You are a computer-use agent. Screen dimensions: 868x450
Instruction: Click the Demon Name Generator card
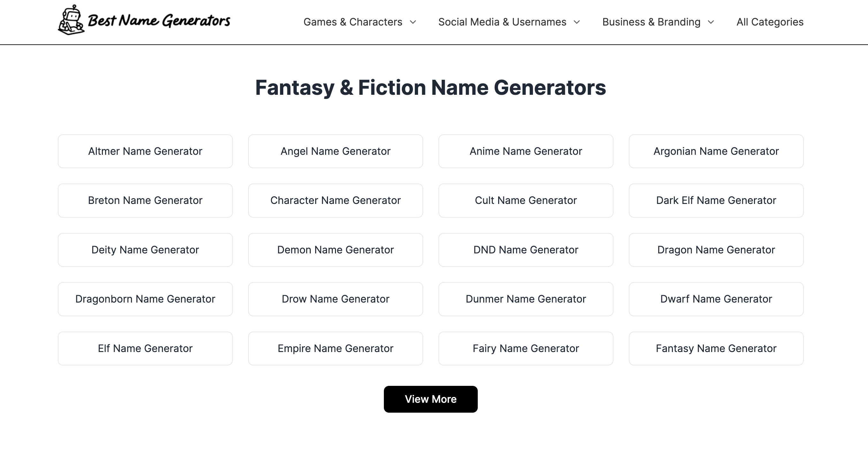pyautogui.click(x=336, y=250)
